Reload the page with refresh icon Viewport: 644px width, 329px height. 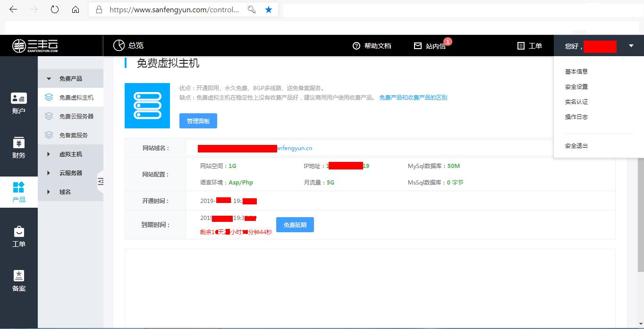tap(55, 9)
